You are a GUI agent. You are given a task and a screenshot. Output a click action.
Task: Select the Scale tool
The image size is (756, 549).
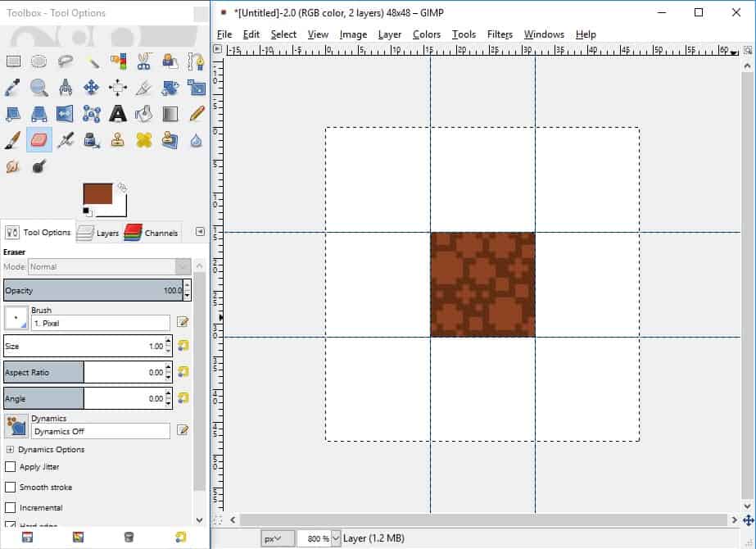(x=197, y=88)
